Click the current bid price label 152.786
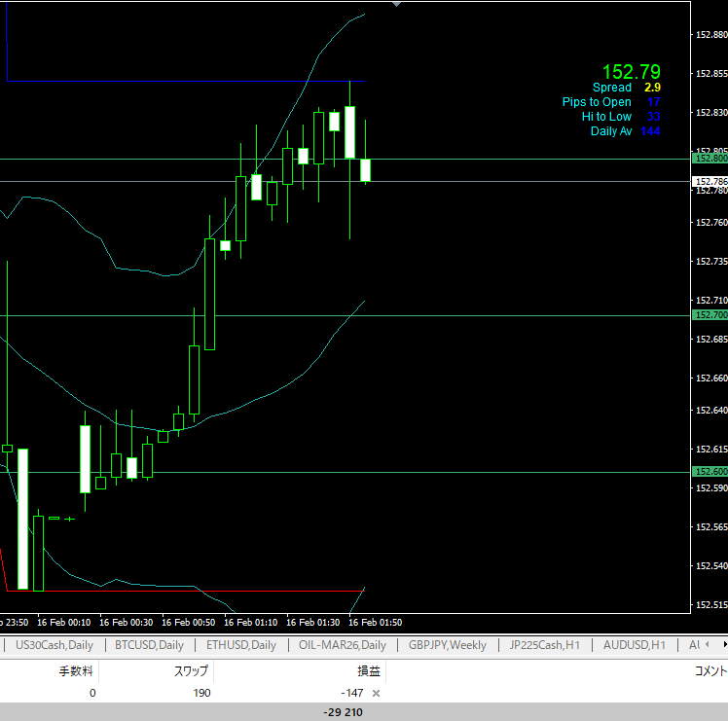The image size is (728, 721). (x=710, y=182)
